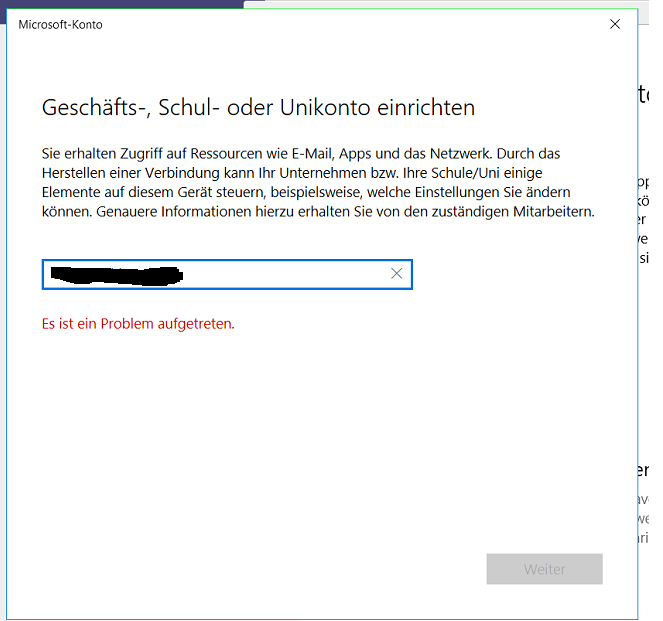Click the 'Microsoft-Konto' window title
663x621 pixels.
pyautogui.click(x=60, y=25)
